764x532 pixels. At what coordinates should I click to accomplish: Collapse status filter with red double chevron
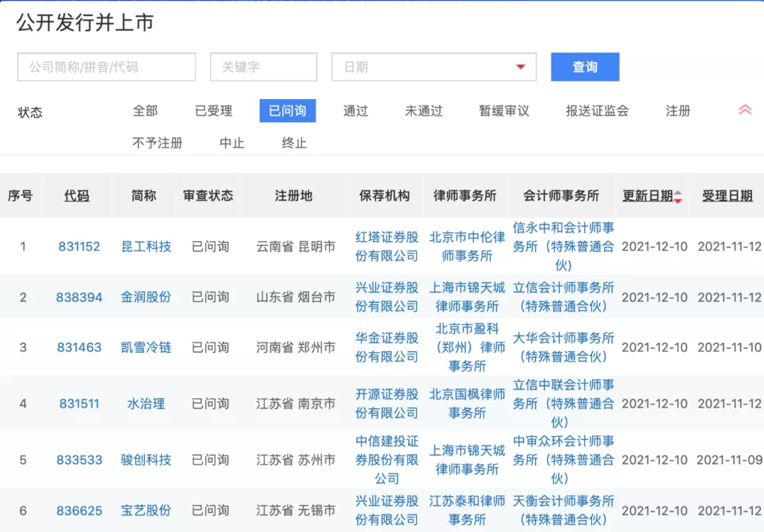(x=744, y=110)
